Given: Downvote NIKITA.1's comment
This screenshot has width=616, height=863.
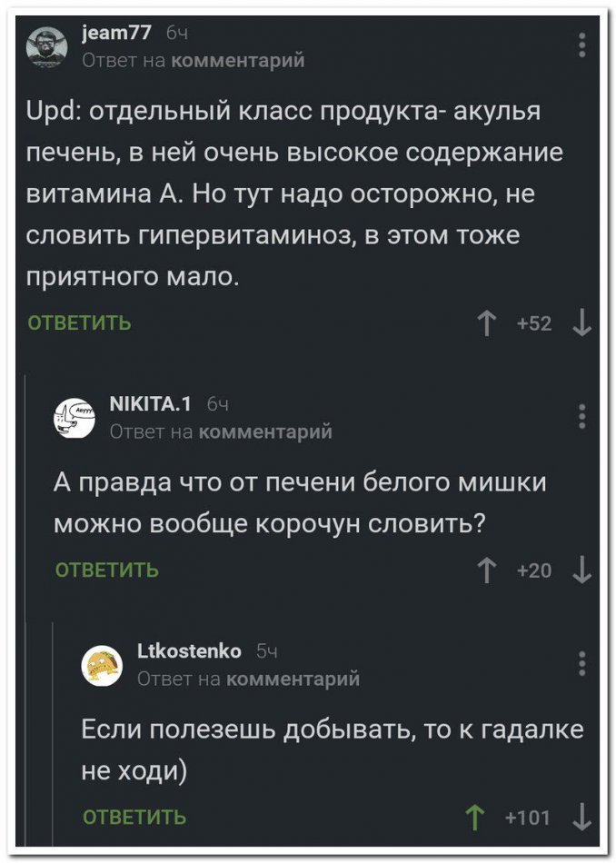Looking at the screenshot, I should tap(582, 570).
